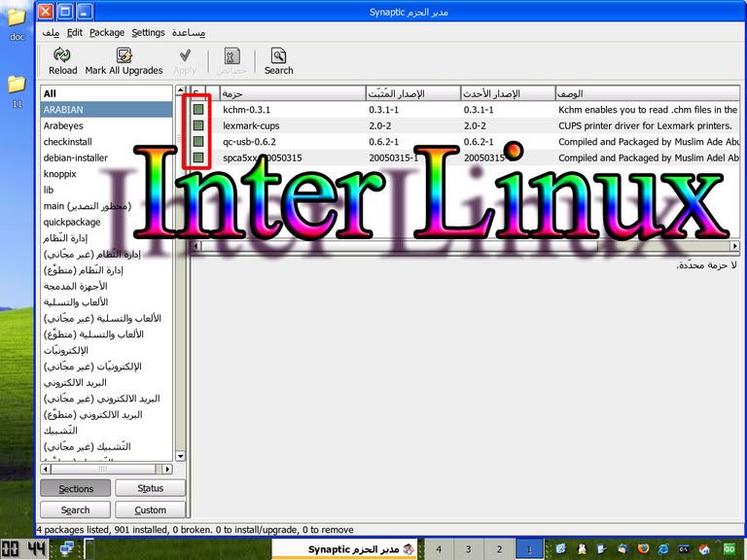The width and height of the screenshot is (747, 560).
Task: Select the lexmark-cups package row
Action: point(465,125)
